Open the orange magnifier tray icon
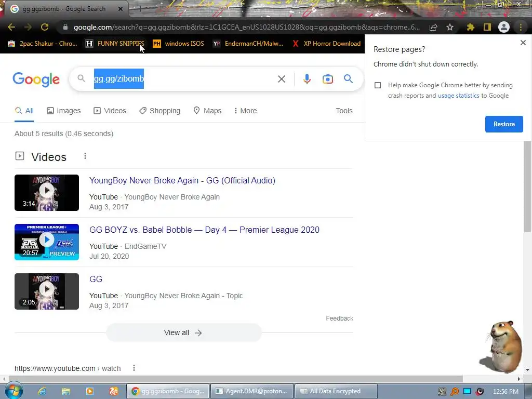Image resolution: width=532 pixels, height=399 pixels. click(x=454, y=392)
